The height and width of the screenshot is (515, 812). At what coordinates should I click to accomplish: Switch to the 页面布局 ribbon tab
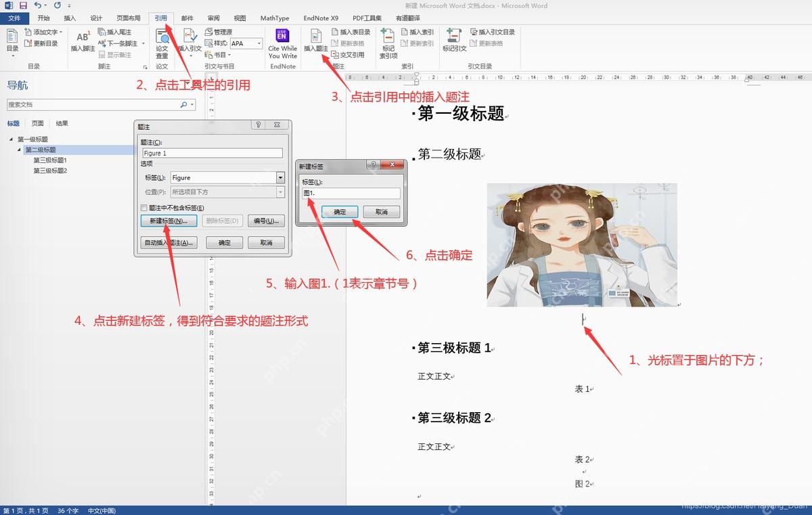click(x=129, y=18)
